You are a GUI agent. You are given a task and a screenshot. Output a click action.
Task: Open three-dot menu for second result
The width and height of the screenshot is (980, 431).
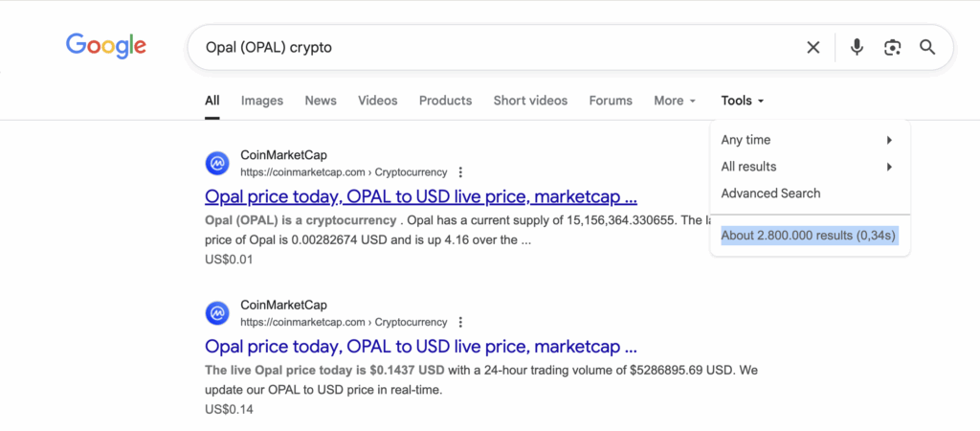460,322
